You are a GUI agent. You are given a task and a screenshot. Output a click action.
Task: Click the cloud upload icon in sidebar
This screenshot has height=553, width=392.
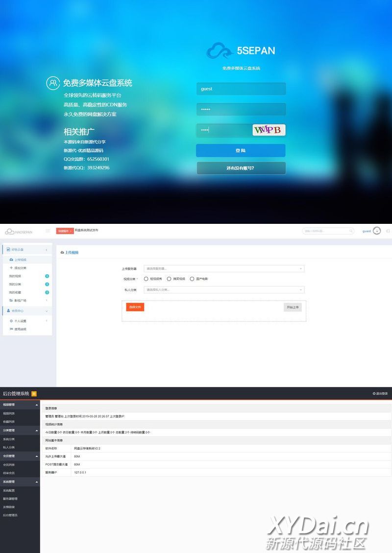coord(11,260)
